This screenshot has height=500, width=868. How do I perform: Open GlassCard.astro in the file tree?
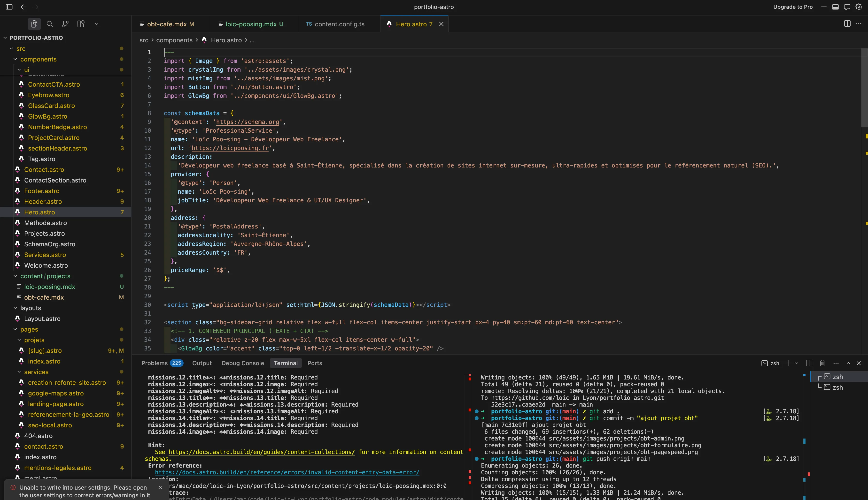click(52, 106)
